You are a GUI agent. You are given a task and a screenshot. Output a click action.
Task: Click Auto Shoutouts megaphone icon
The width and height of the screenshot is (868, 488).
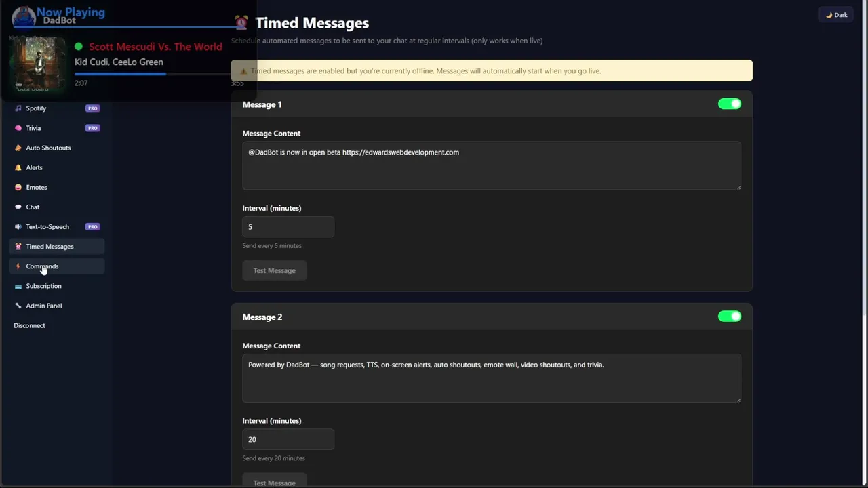point(18,148)
